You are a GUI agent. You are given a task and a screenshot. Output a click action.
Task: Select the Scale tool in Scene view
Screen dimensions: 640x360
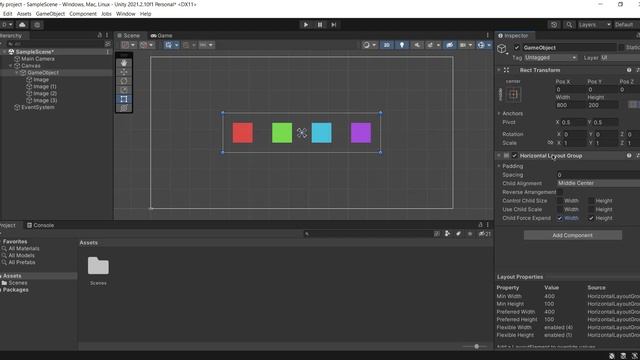[x=124, y=90]
